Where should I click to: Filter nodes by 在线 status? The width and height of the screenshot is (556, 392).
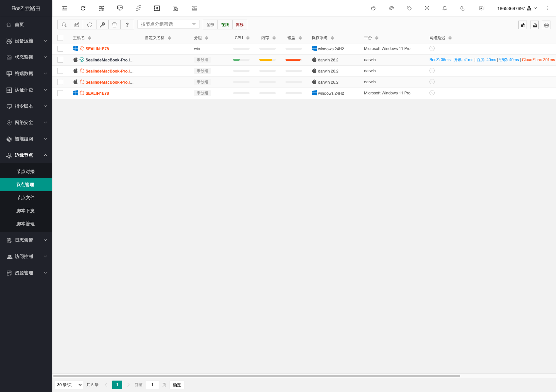[x=225, y=25]
